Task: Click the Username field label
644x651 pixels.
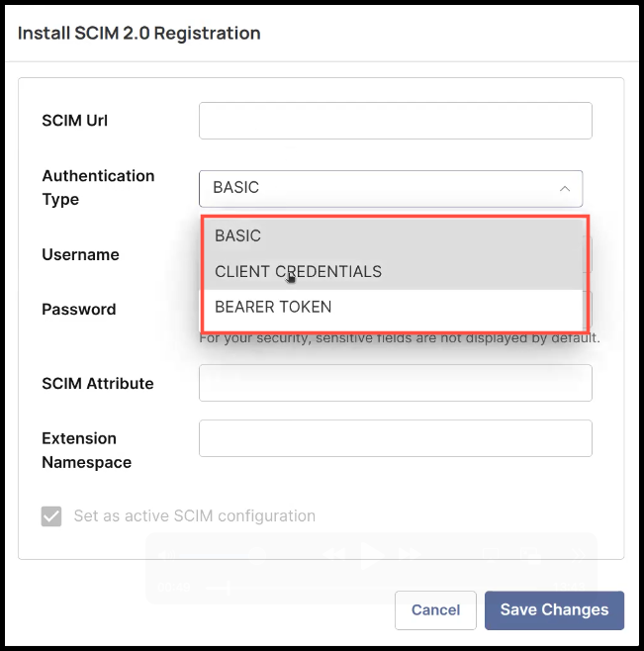Action: click(x=80, y=254)
